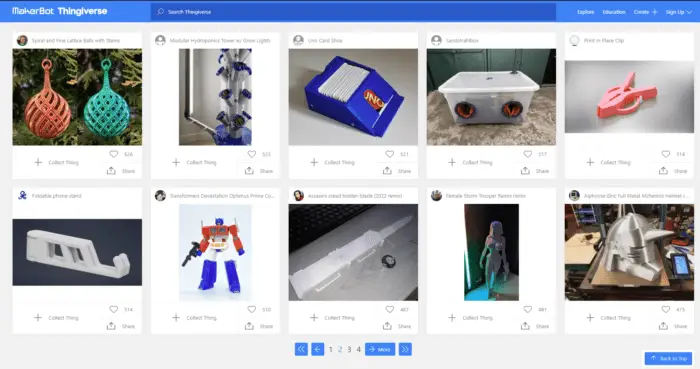
Task: Toggle the heart on Female Storm Trooper card
Action: [x=528, y=309]
